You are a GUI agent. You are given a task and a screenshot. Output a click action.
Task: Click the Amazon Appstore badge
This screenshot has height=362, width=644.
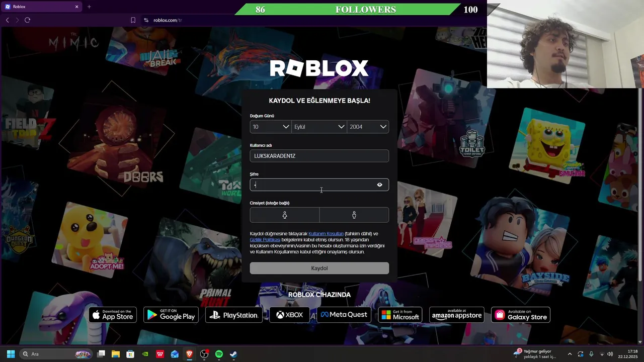[x=457, y=315]
